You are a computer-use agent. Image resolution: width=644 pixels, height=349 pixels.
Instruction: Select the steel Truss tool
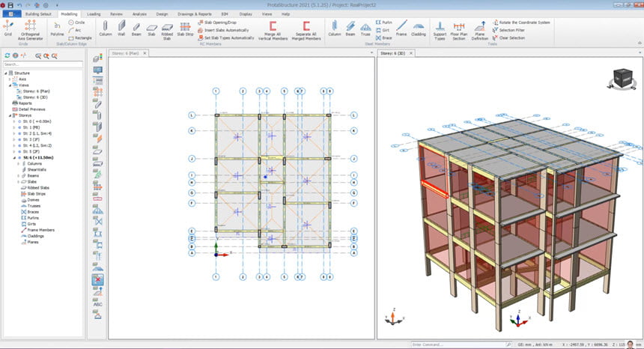coord(365,28)
